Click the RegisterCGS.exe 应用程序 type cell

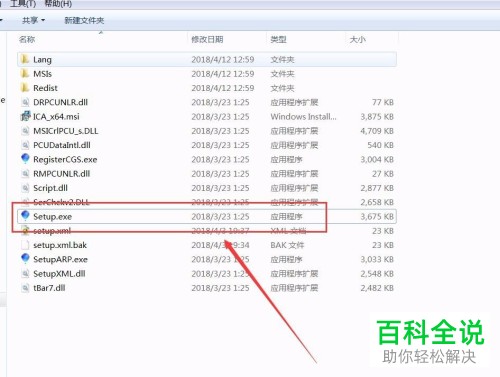tap(286, 160)
